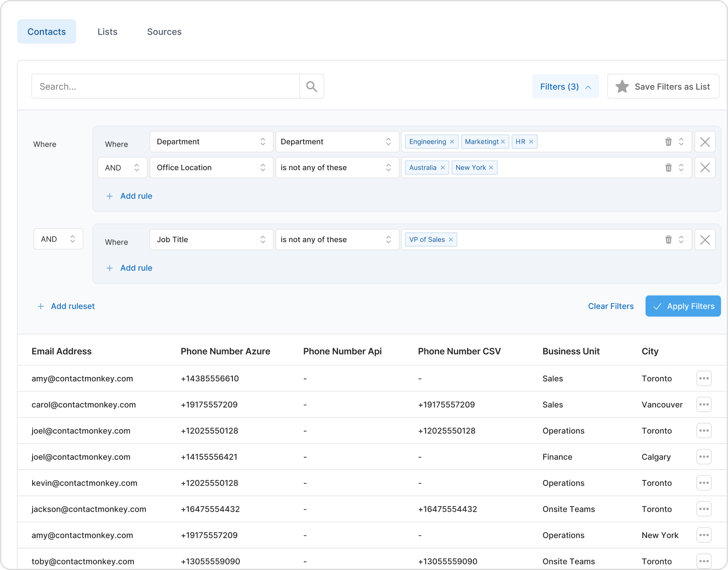Switch to the Sources tab
The width and height of the screenshot is (728, 570).
164,32
